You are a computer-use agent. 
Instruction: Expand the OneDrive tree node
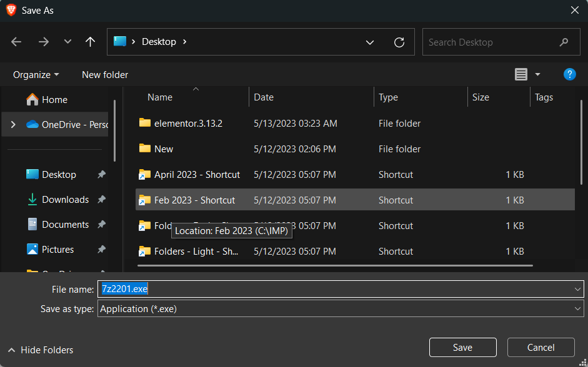[13, 125]
